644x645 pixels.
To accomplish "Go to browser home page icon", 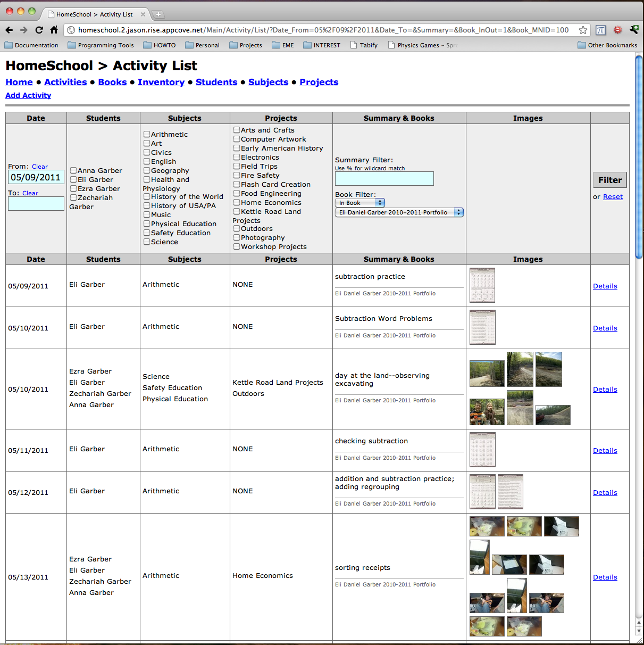I will pyautogui.click(x=54, y=30).
